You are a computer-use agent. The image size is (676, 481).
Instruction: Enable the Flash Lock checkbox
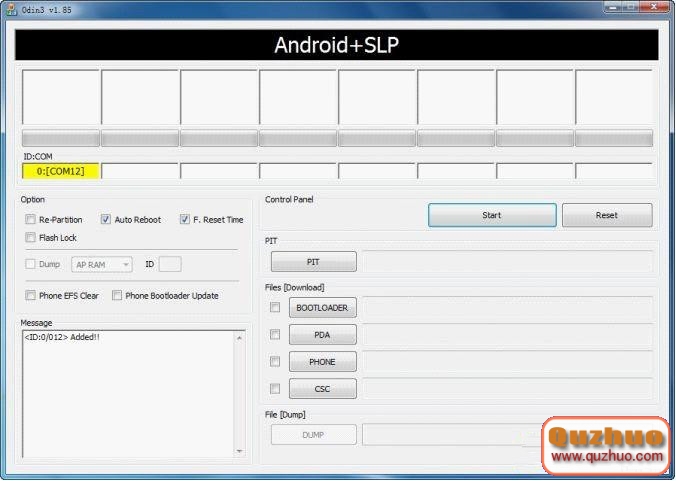30,237
